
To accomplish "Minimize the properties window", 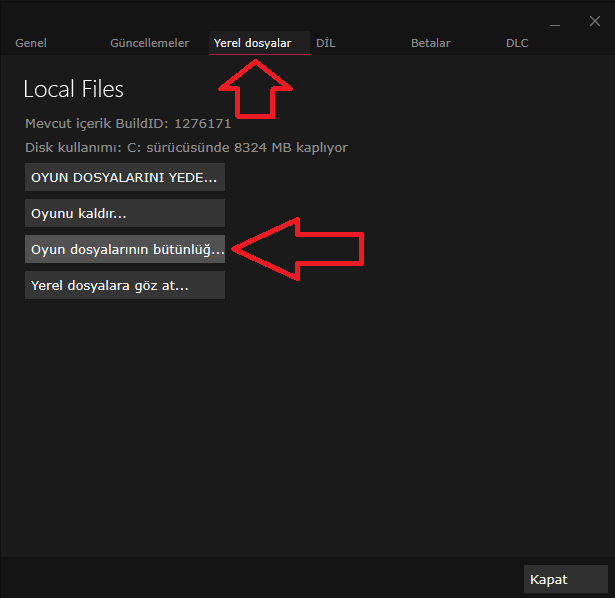I will (555, 22).
